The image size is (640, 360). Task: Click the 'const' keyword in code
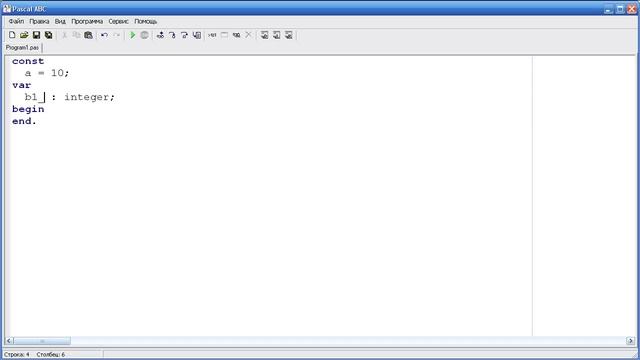click(28, 61)
